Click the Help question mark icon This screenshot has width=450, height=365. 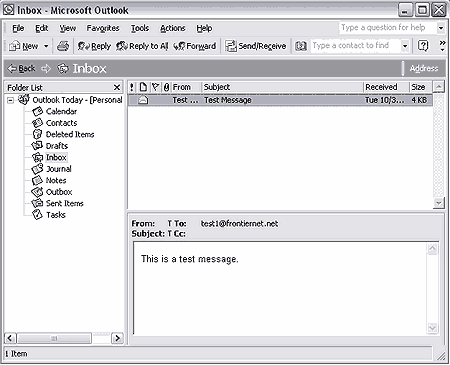pyautogui.click(x=423, y=46)
